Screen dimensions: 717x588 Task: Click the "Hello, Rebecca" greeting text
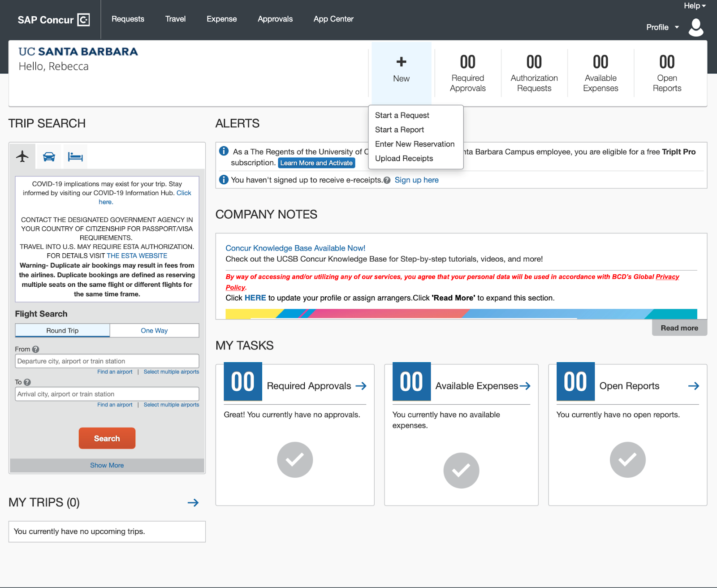[53, 66]
